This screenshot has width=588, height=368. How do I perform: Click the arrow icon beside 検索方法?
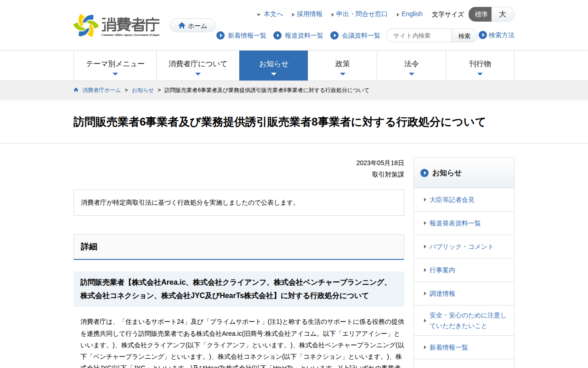[483, 35]
